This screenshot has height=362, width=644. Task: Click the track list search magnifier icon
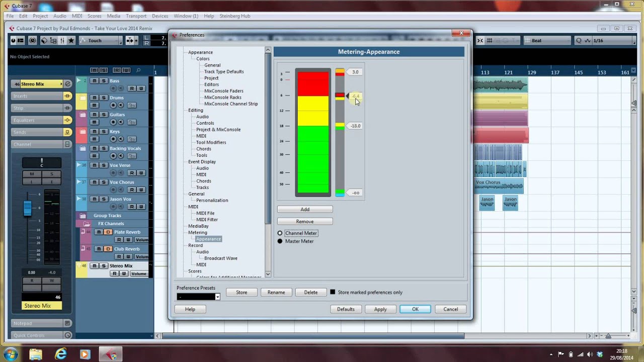pyautogui.click(x=138, y=70)
